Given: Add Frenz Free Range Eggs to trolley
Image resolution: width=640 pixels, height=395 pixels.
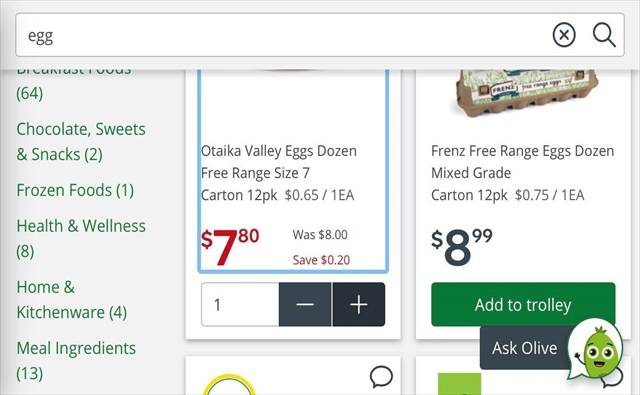Looking at the screenshot, I should [x=523, y=304].
